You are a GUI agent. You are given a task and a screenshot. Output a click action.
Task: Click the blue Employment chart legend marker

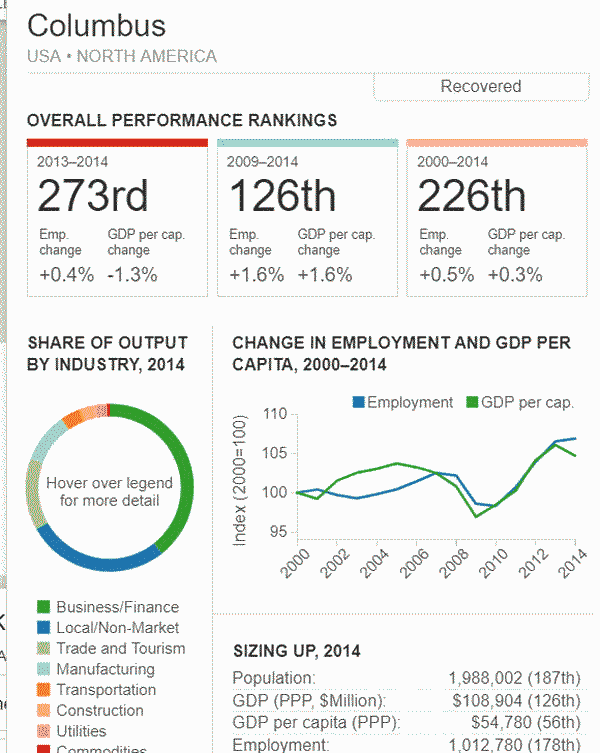pos(358,403)
